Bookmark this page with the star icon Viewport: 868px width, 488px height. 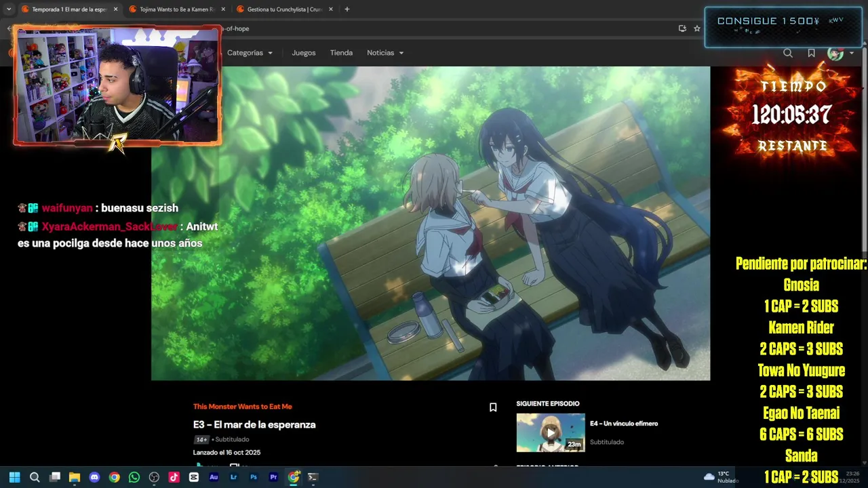[696, 28]
